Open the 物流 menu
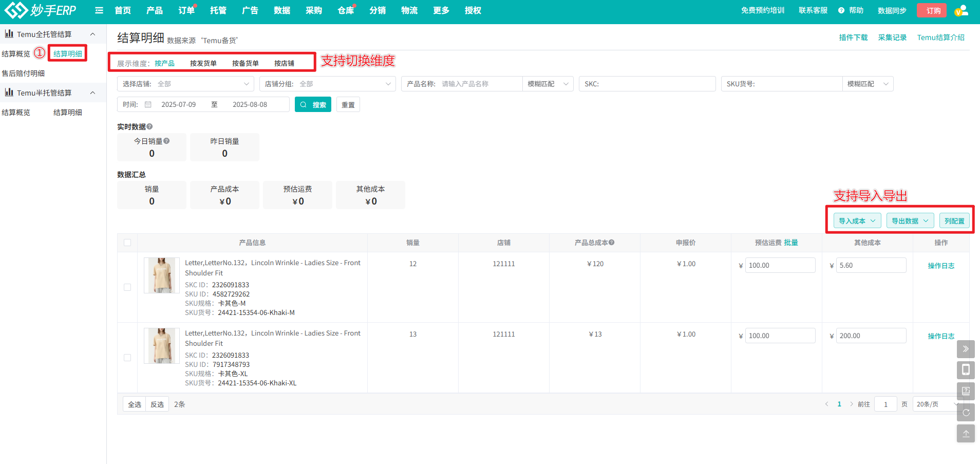This screenshot has height=464, width=980. pos(409,10)
